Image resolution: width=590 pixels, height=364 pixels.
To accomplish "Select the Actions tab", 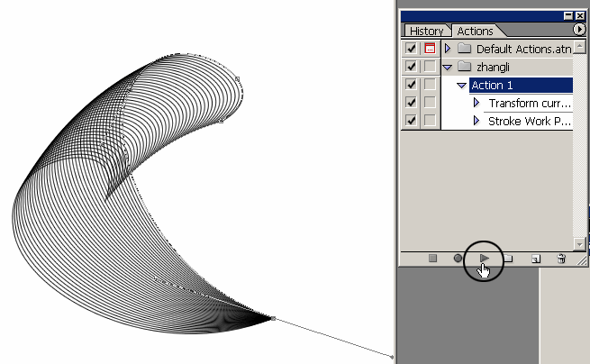I will (475, 31).
